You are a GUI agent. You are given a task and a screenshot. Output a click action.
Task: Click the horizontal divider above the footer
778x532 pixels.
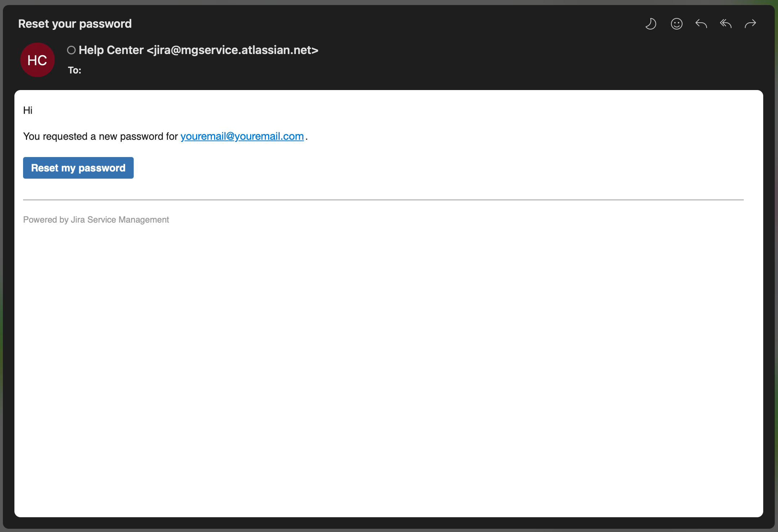(x=383, y=200)
